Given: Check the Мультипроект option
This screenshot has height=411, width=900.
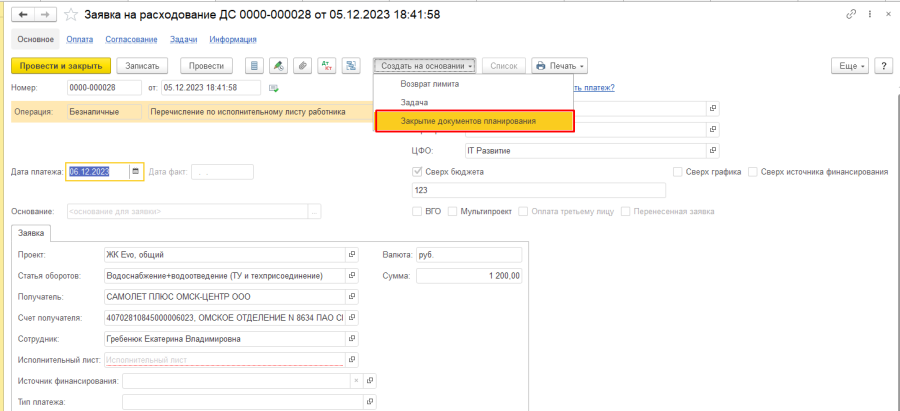Looking at the screenshot, I should 453,211.
